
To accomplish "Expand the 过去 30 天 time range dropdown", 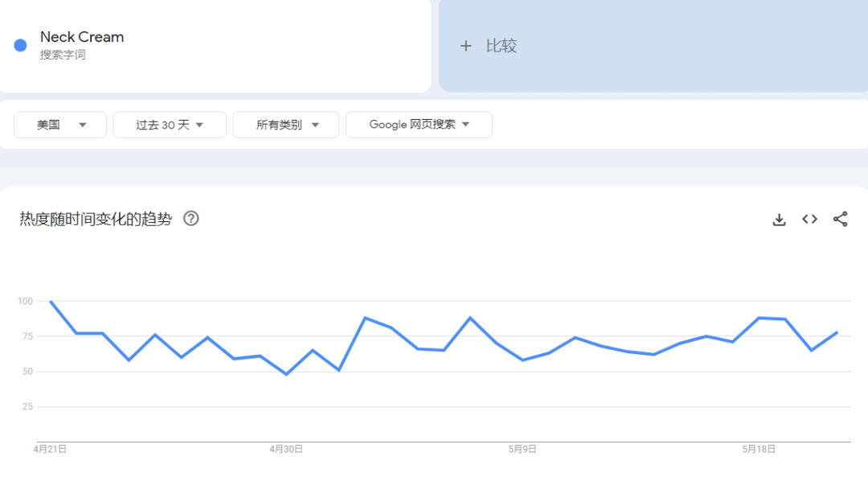I will pos(170,125).
